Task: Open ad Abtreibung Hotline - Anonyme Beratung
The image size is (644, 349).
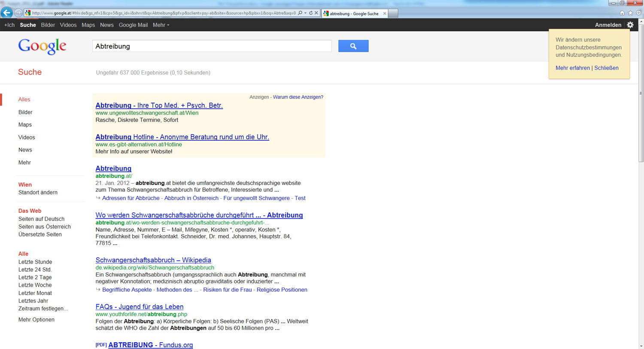Action: (x=182, y=137)
